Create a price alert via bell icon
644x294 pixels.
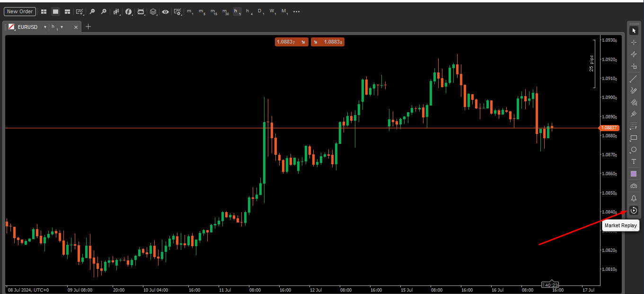[x=634, y=198]
